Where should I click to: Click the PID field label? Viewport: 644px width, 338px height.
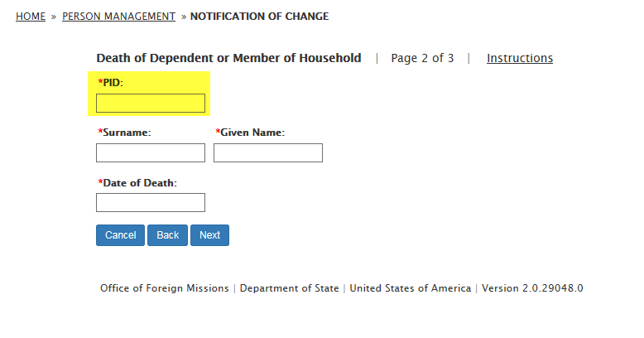112,83
